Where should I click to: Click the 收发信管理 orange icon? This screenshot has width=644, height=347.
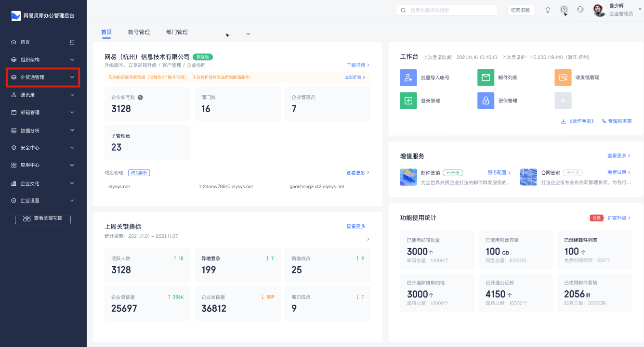(563, 77)
